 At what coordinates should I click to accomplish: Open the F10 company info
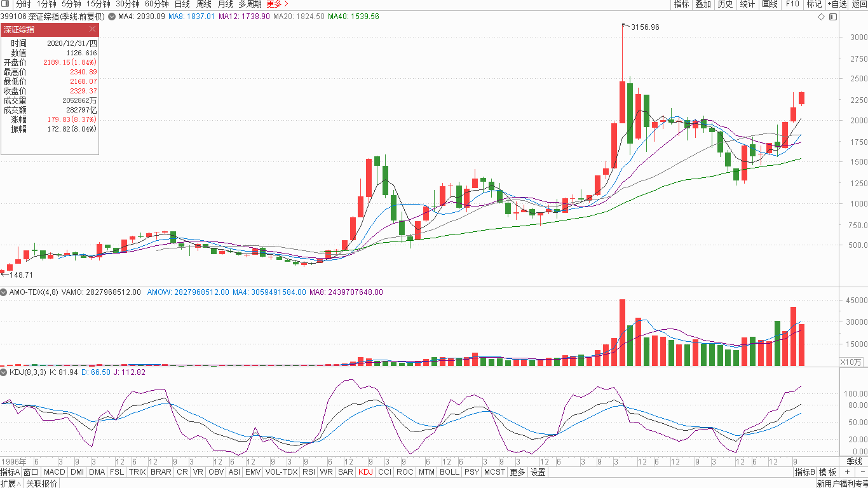point(792,4)
